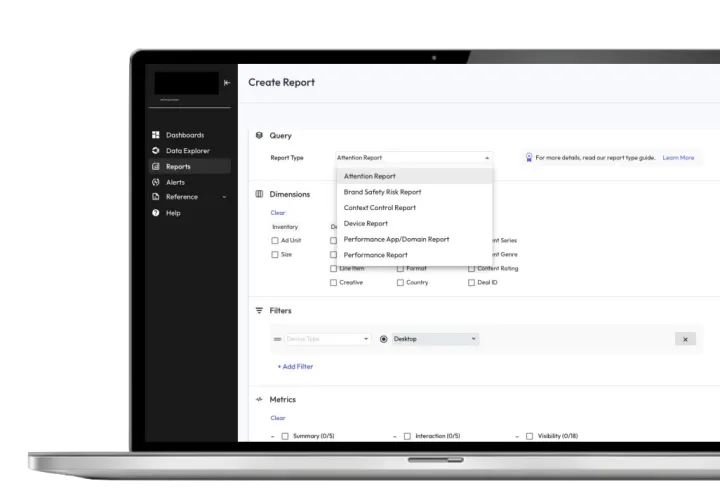Check the Visibility (0/18) metrics group

(529, 436)
